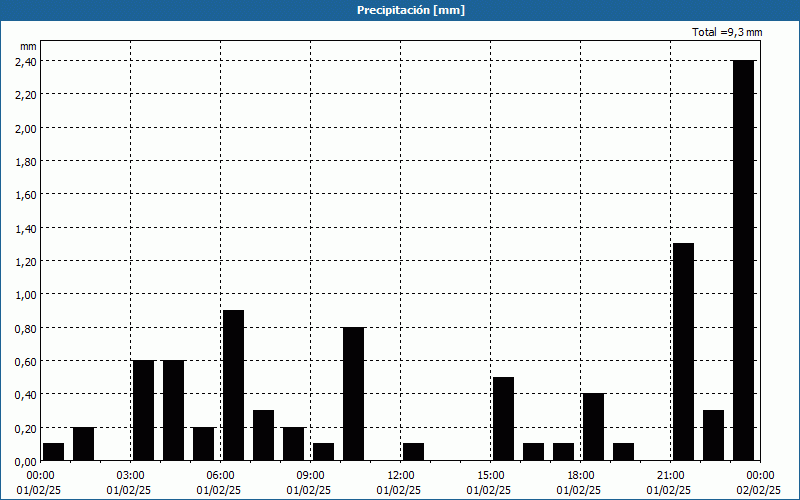Viewport: 800px width, 500px height.
Task: Click the first bar at 00:00
Action: pyautogui.click(x=53, y=452)
